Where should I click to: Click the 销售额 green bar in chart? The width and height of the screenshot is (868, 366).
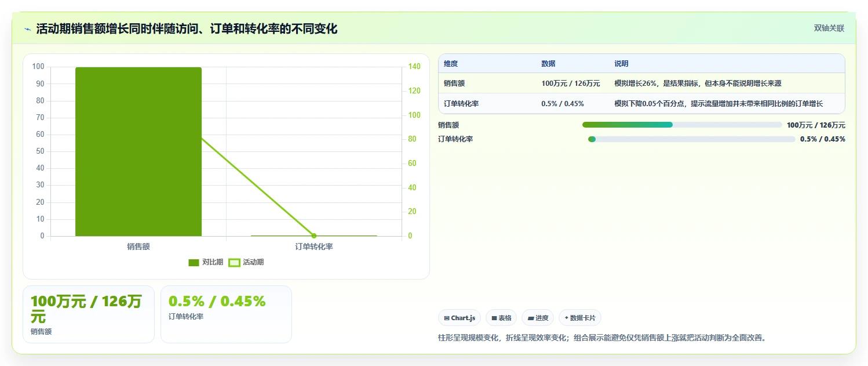point(138,151)
